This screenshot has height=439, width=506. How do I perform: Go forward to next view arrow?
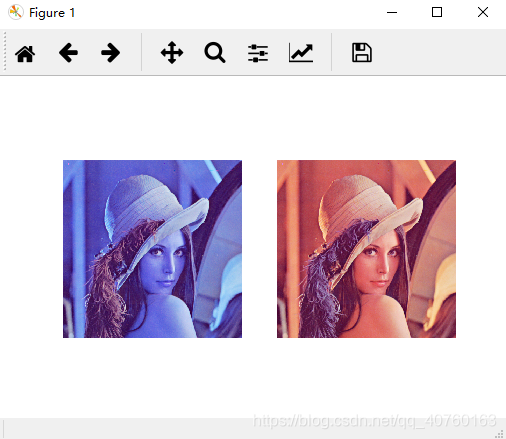click(x=111, y=53)
